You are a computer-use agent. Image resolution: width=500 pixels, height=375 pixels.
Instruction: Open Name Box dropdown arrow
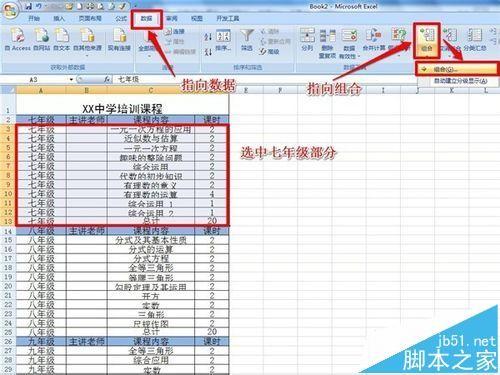click(x=71, y=80)
